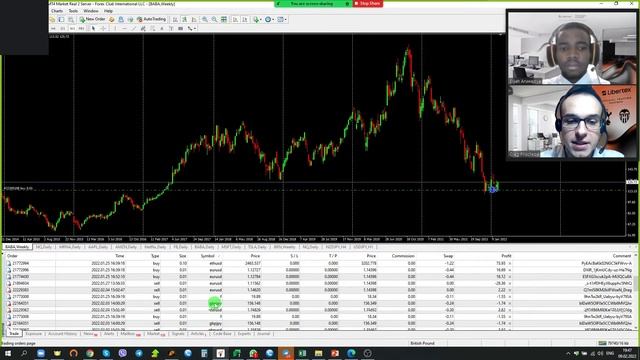The image size is (640, 360).
Task: Open the Journal terminal tab
Action: click(263, 334)
